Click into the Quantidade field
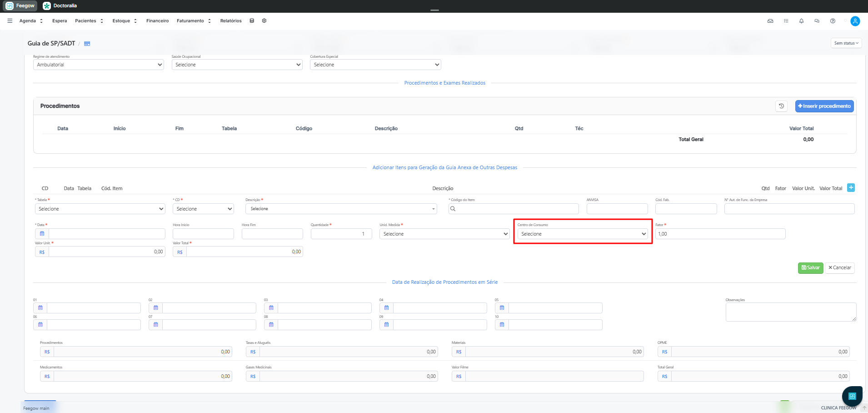The width and height of the screenshot is (868, 413). (x=341, y=234)
